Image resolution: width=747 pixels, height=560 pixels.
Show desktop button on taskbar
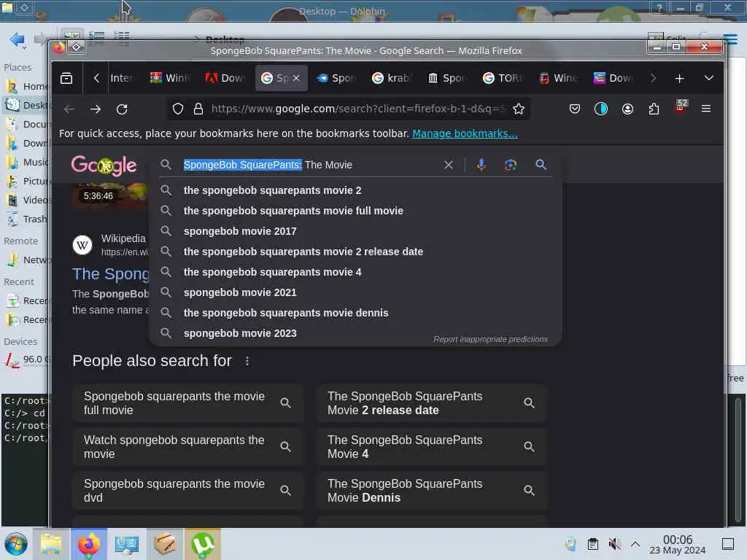click(x=728, y=544)
